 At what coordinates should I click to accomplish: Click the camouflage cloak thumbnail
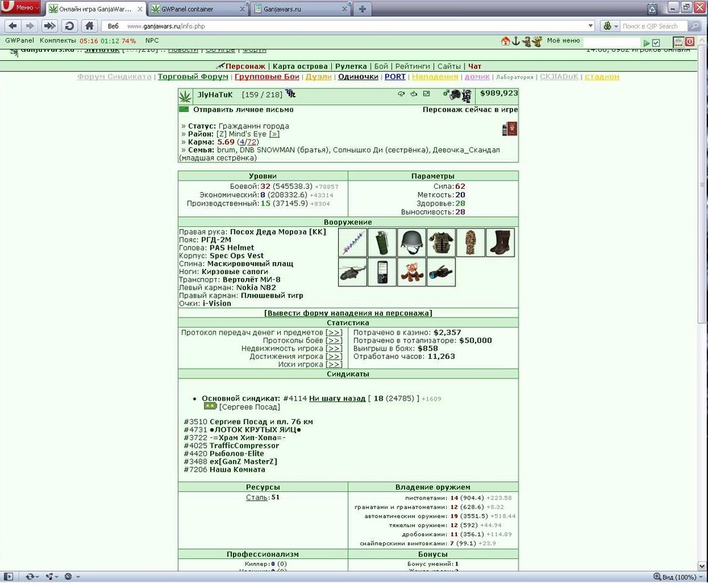470,242
